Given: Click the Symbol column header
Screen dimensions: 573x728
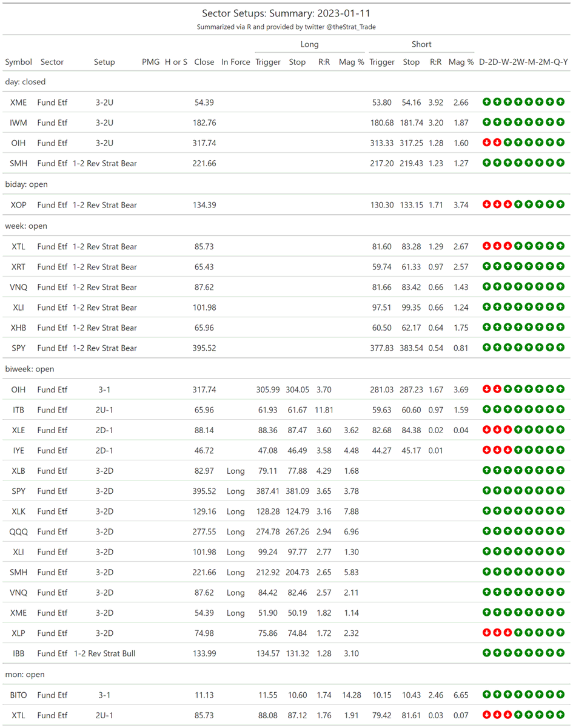Looking at the screenshot, I should point(19,62).
